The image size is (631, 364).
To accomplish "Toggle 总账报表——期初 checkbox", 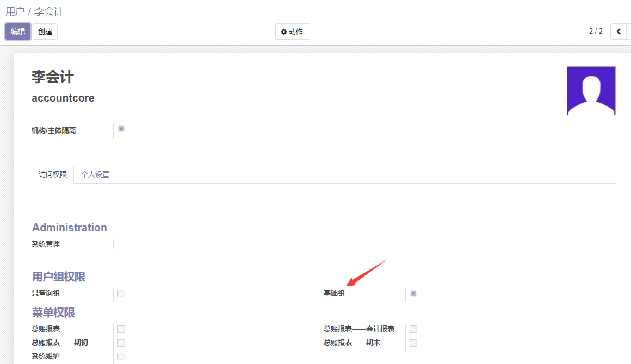I will (x=121, y=343).
